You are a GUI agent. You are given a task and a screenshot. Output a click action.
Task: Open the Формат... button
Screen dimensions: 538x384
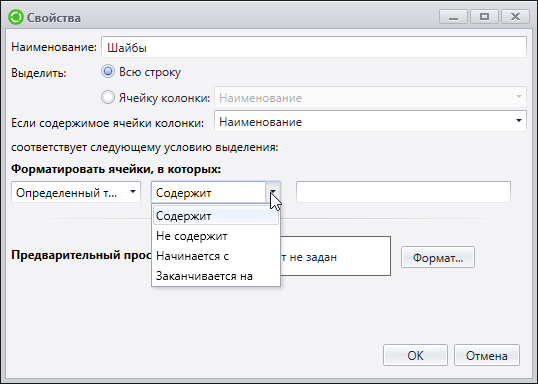tap(438, 257)
